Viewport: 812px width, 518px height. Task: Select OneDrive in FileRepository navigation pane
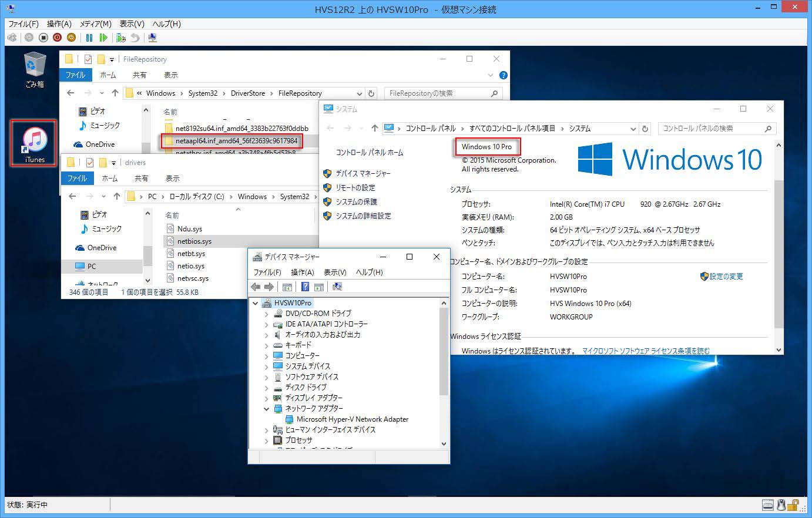(x=100, y=144)
